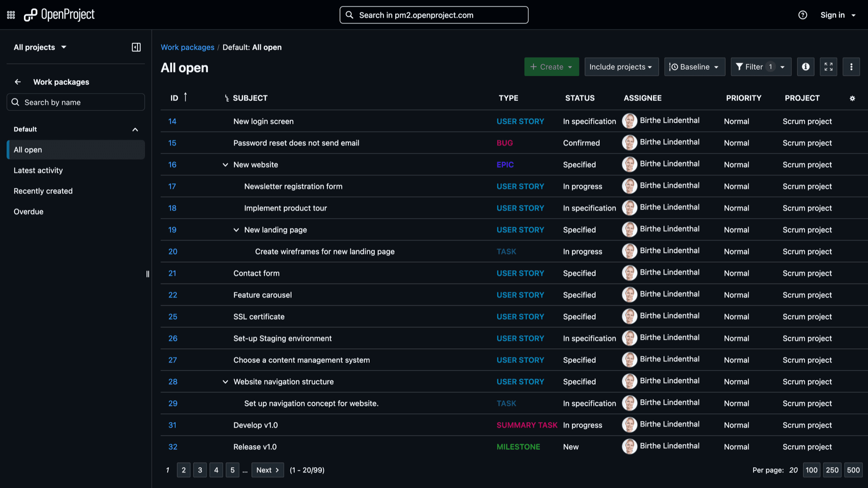Open work package ID 14
The height and width of the screenshot is (488, 868).
coord(172,121)
